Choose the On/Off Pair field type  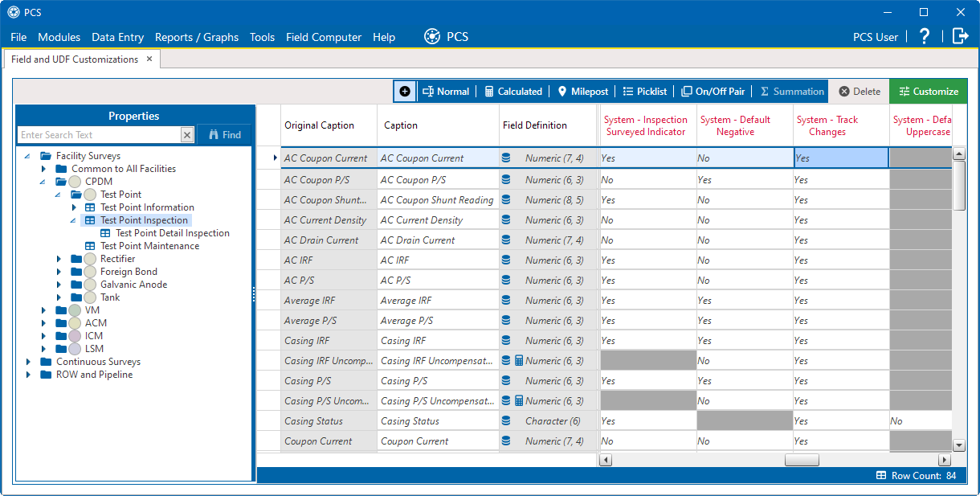click(x=713, y=92)
